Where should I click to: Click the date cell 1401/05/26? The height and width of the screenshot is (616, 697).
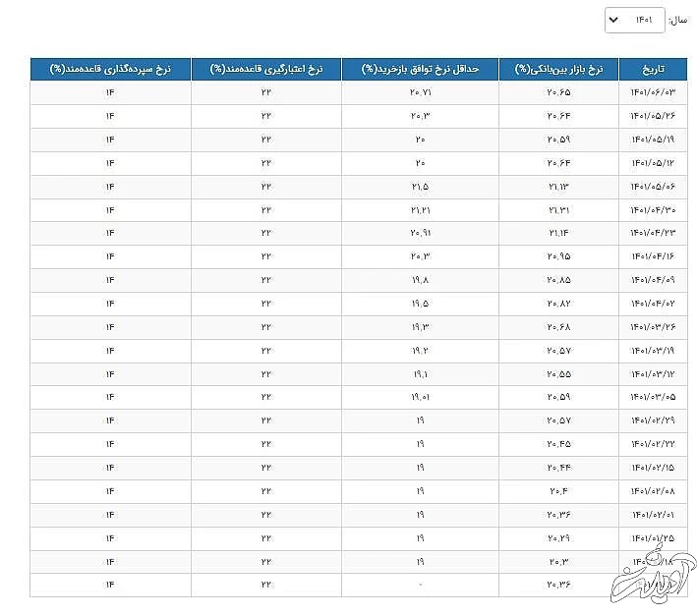point(653,116)
